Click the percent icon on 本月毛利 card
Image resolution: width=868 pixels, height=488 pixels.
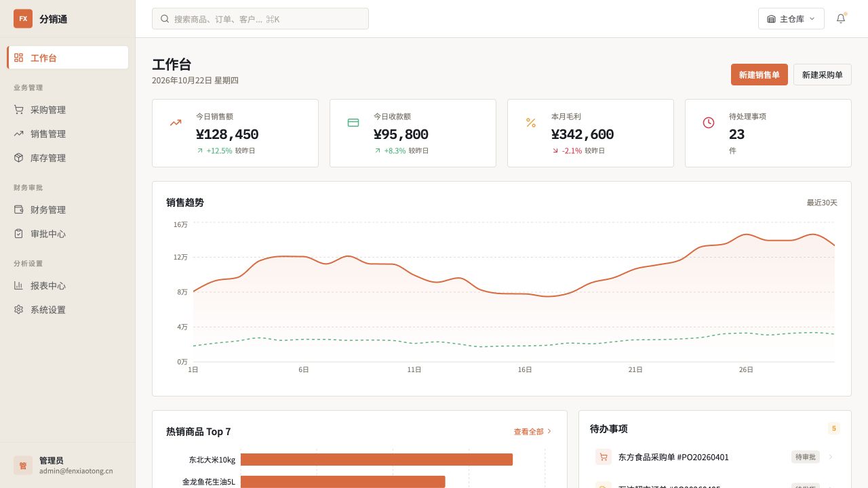tap(531, 123)
